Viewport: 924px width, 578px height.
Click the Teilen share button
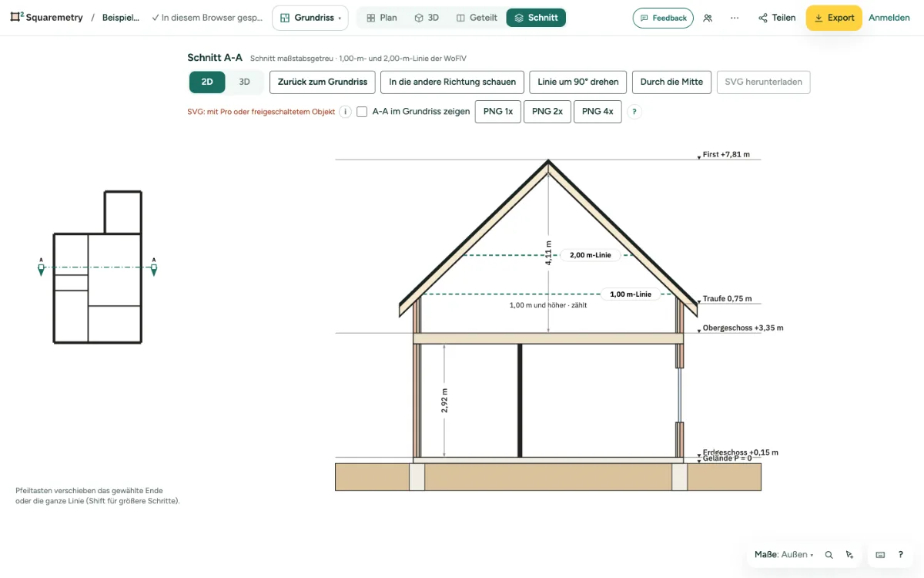(x=777, y=18)
